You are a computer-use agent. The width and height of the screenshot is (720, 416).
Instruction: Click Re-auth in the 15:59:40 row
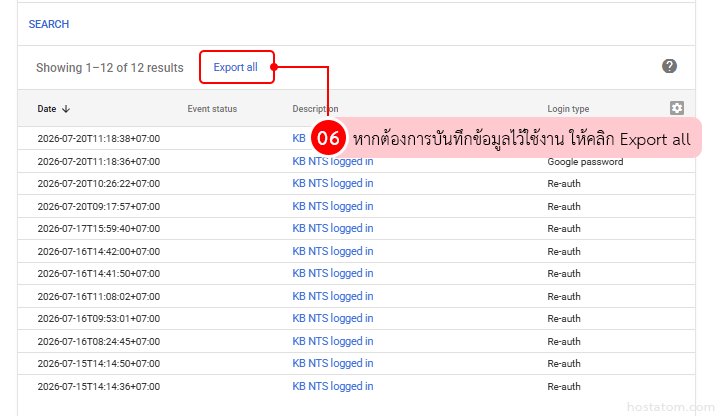[564, 229]
